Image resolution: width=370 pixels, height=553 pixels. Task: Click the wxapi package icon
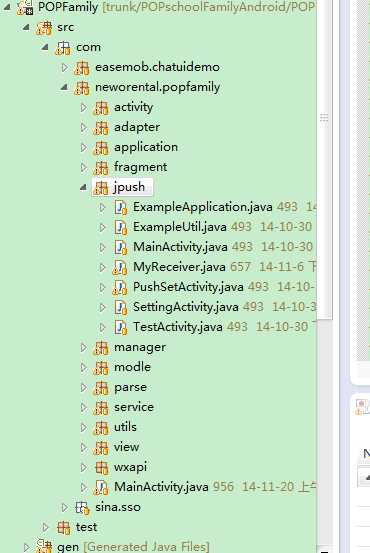pos(102,468)
